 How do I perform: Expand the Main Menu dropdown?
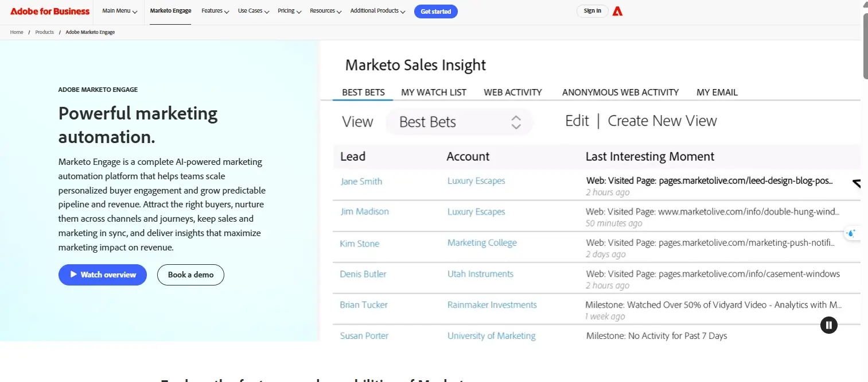click(119, 11)
